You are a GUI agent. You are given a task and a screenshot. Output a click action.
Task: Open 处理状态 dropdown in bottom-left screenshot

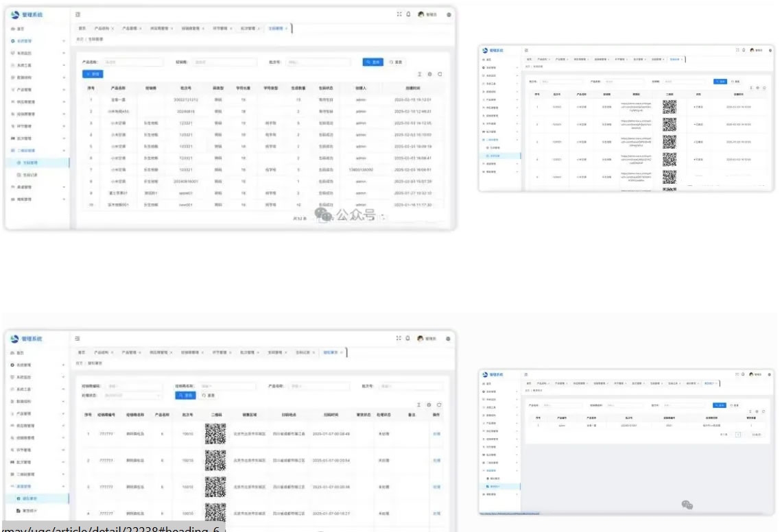click(133, 396)
